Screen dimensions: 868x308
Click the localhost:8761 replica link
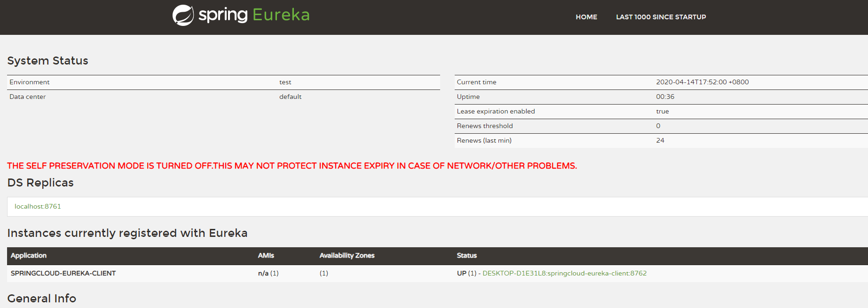click(x=37, y=206)
